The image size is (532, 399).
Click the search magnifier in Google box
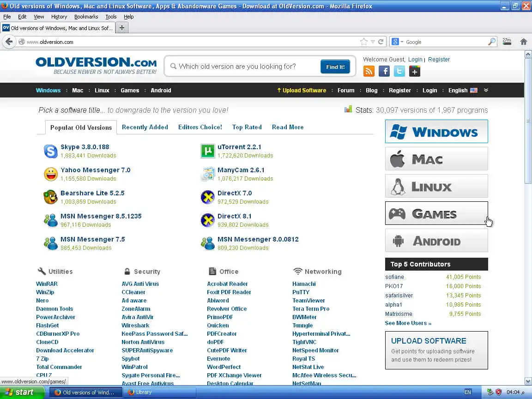pyautogui.click(x=492, y=42)
